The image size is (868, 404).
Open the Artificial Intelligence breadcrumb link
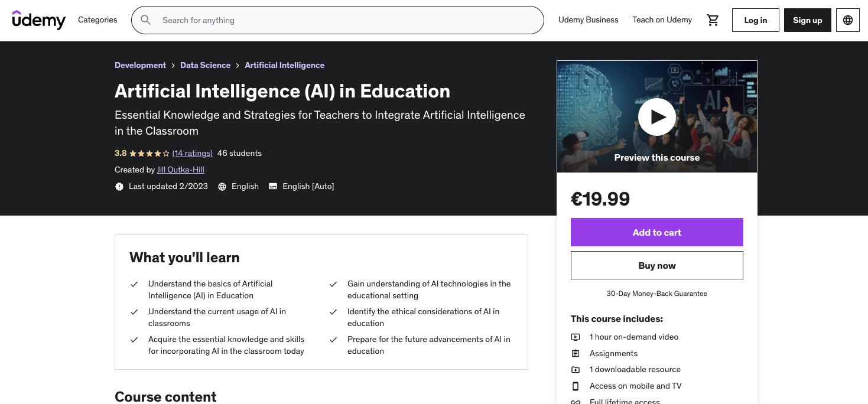click(284, 65)
